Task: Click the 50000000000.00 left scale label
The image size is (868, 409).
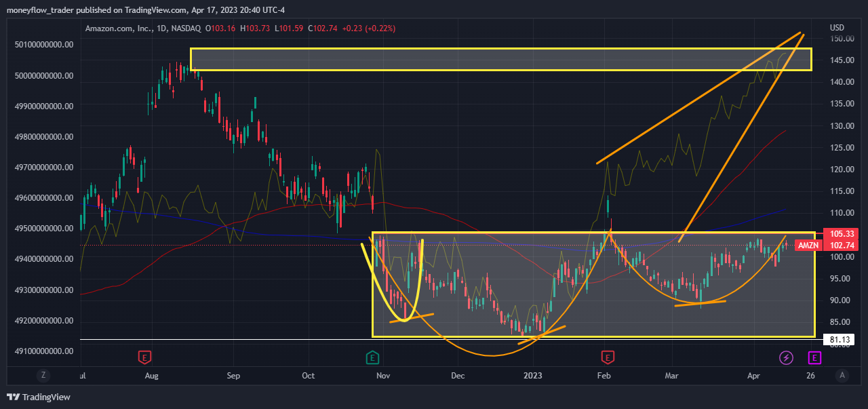Action: pyautogui.click(x=43, y=75)
